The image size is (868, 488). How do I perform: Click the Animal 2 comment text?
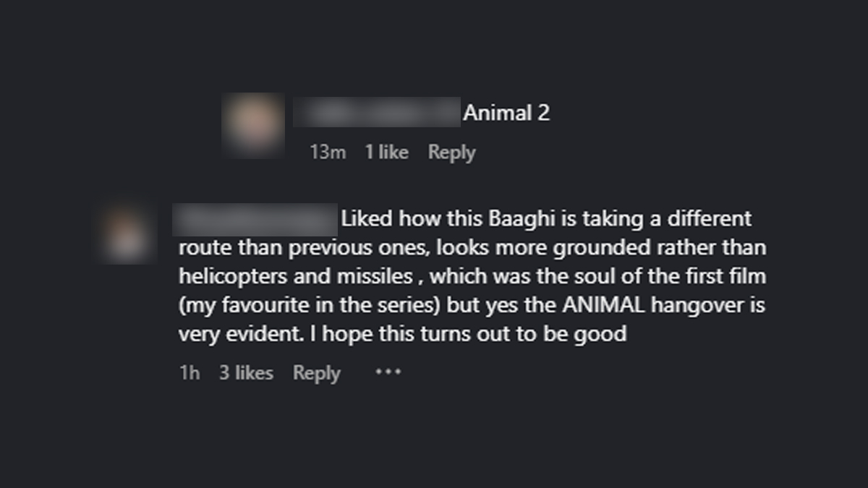pyautogui.click(x=506, y=113)
